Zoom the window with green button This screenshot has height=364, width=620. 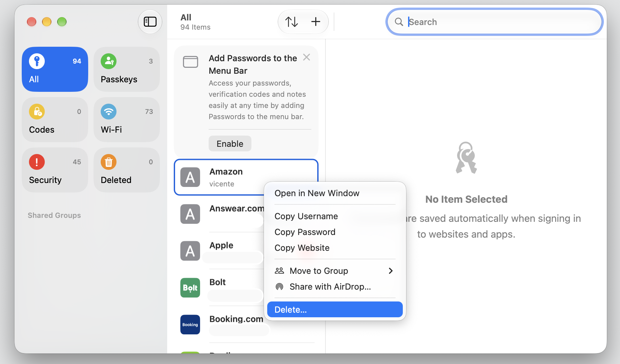(62, 22)
